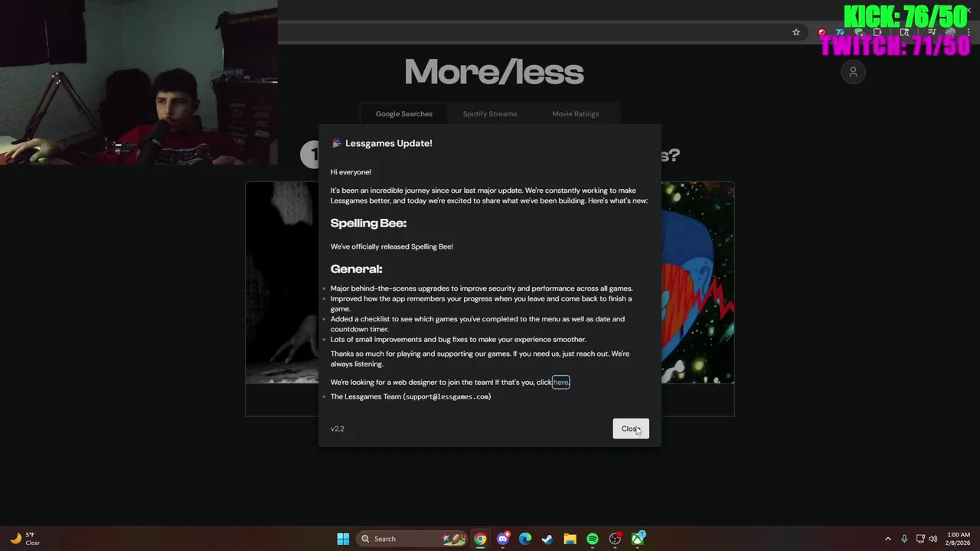Switch to the Spotify Streams tab
The image size is (980, 551).
(x=490, y=114)
